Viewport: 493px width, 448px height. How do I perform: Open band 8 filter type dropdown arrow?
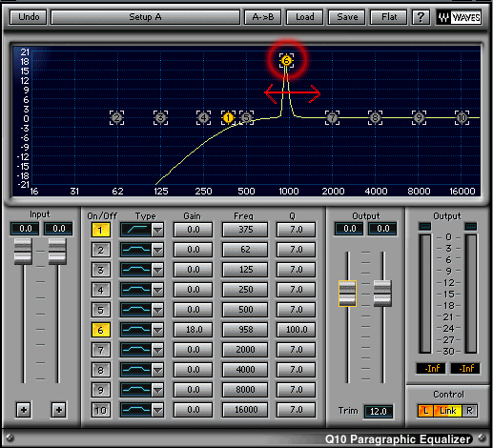157,370
